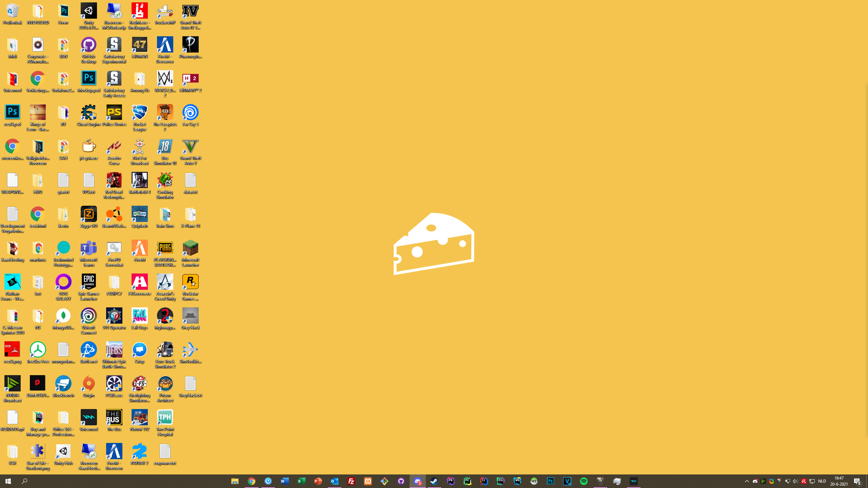
Task: Open the Spotify taskbar icon
Action: click(x=584, y=481)
